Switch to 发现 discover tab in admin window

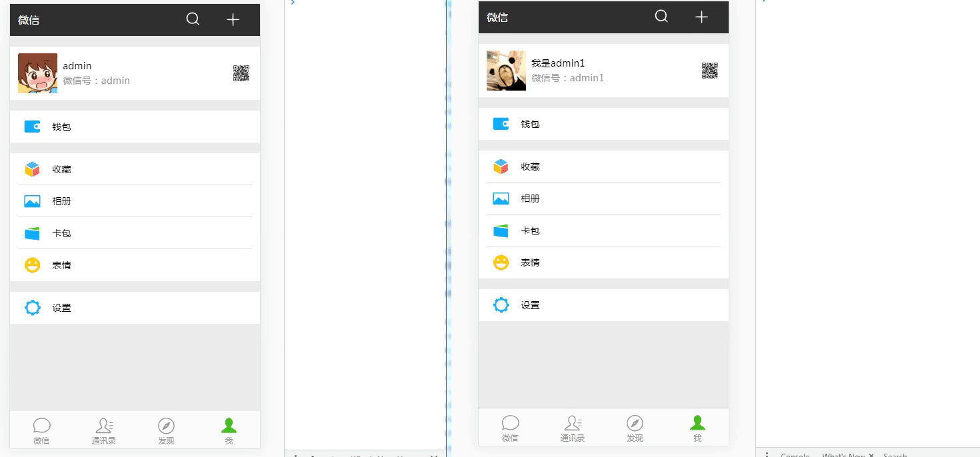tap(166, 430)
